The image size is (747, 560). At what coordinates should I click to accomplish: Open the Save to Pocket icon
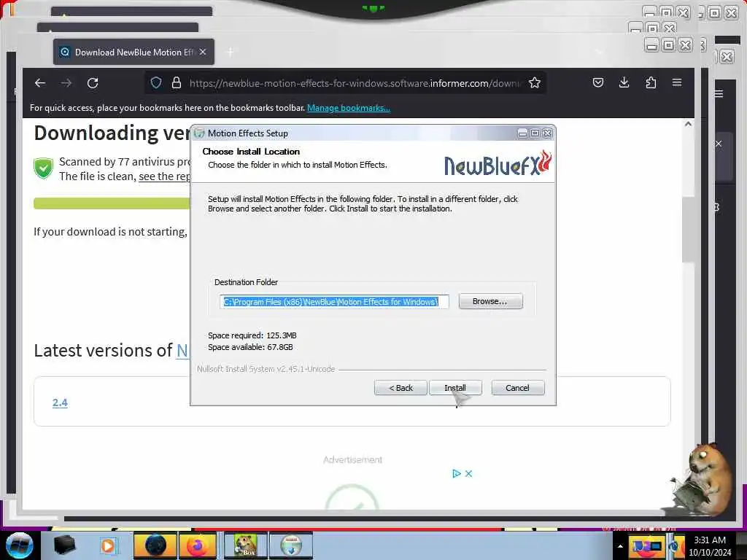pos(598,83)
